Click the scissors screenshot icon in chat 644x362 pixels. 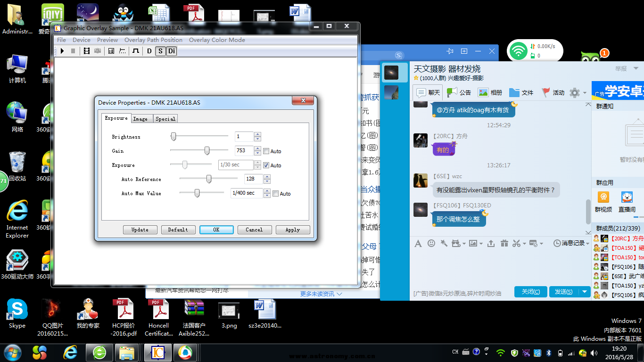click(516, 243)
